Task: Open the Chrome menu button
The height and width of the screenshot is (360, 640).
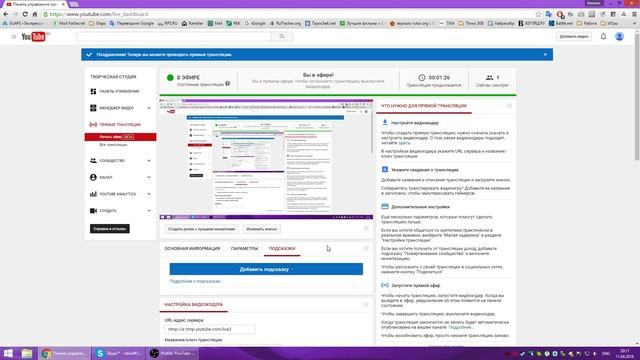Action: (634, 14)
